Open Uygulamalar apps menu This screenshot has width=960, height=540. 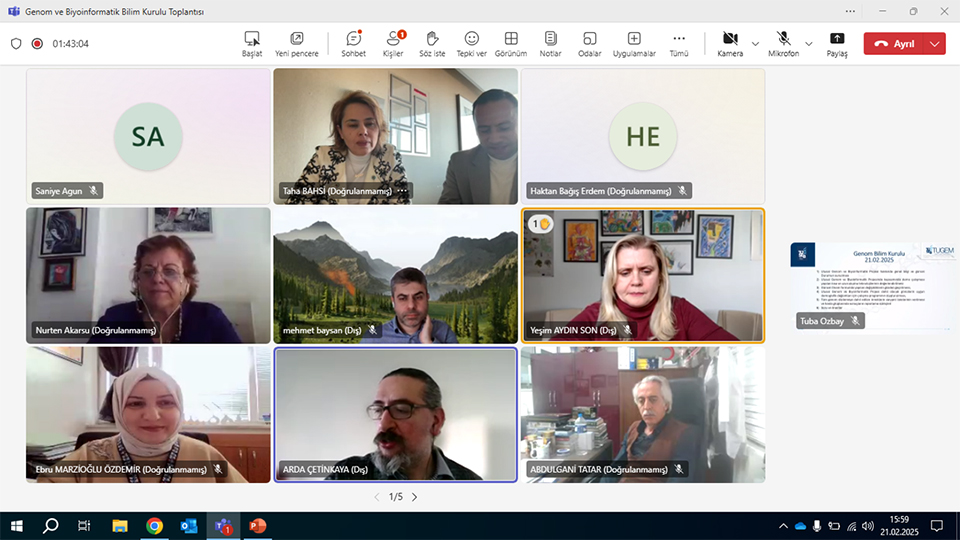[634, 43]
